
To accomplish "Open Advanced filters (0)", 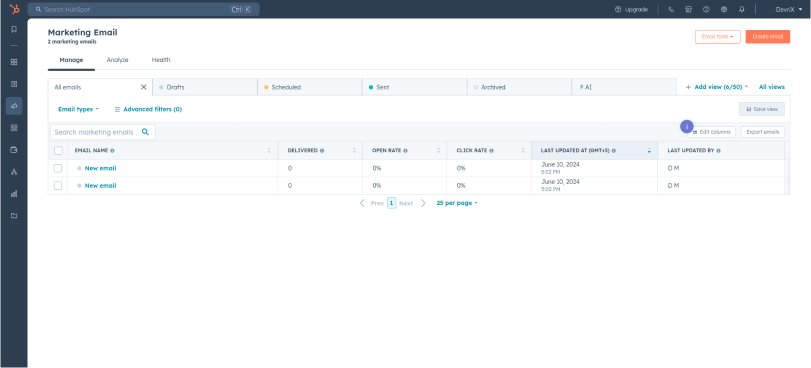I will coord(148,109).
